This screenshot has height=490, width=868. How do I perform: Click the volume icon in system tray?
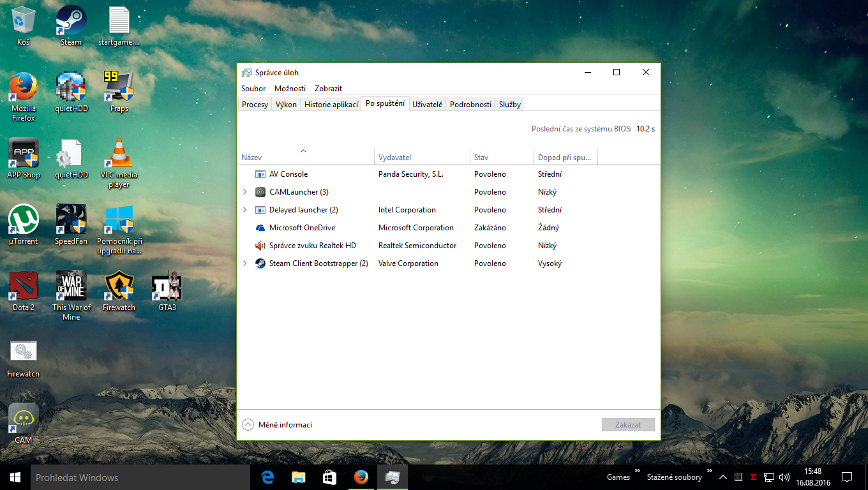784,477
